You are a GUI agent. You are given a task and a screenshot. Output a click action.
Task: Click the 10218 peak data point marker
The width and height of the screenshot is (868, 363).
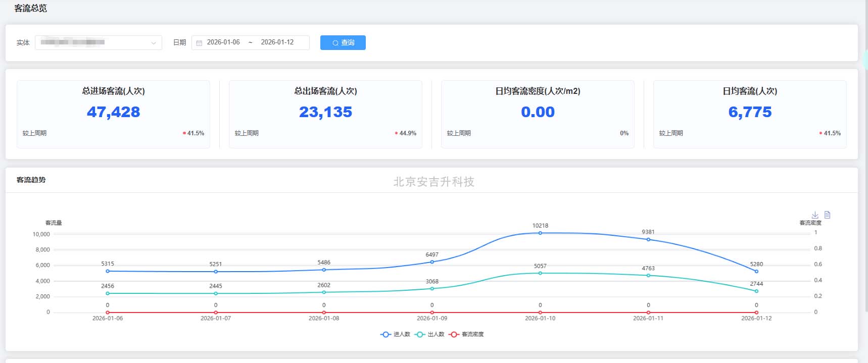coord(540,233)
